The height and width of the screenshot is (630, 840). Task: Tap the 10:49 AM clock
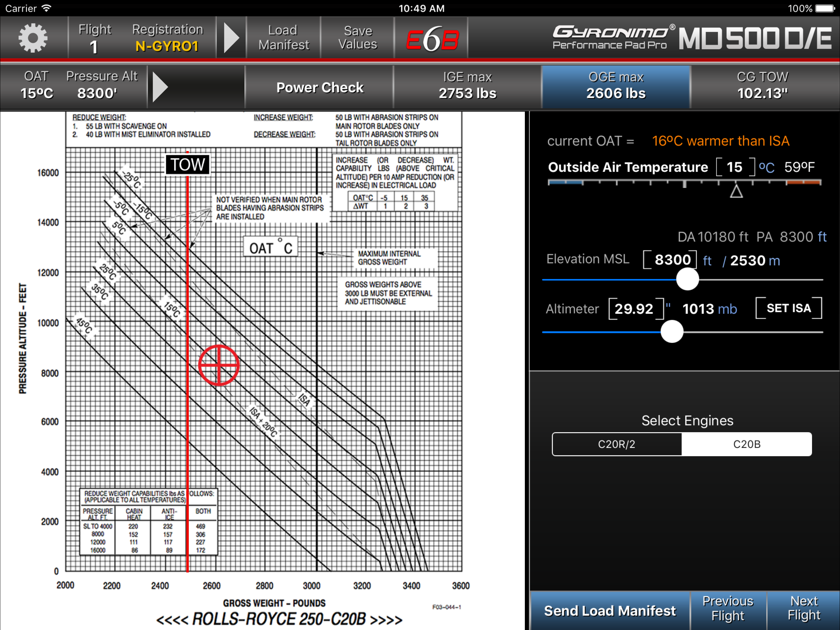tap(421, 8)
